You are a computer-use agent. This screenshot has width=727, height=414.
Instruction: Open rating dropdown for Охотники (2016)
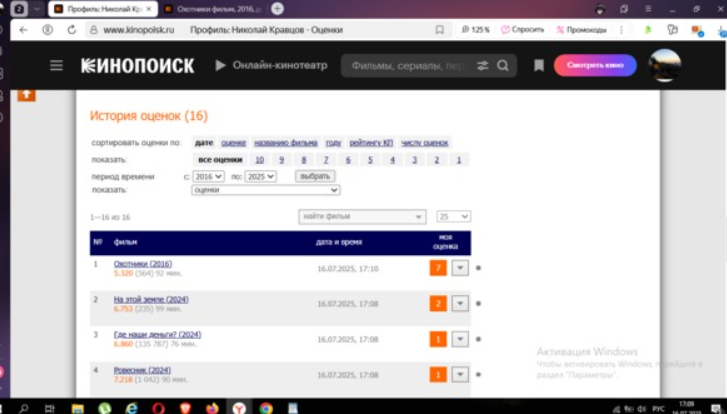[x=460, y=268]
